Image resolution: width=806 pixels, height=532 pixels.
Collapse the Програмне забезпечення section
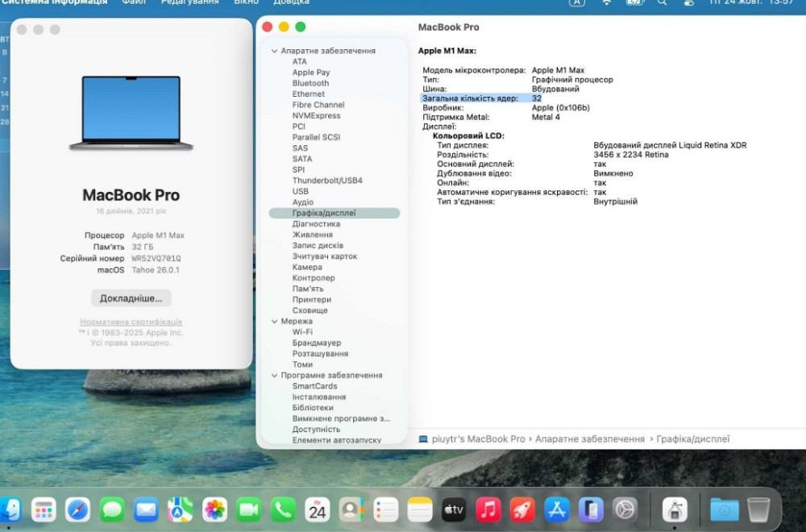[275, 375]
